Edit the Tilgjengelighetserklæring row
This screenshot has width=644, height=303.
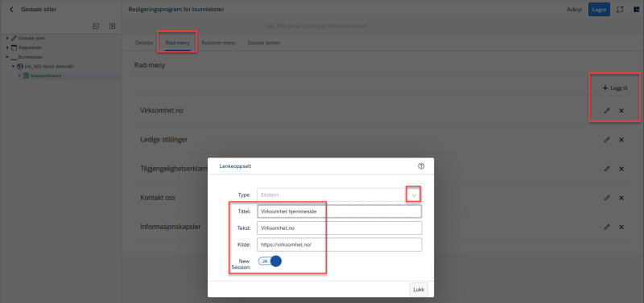[607, 169]
